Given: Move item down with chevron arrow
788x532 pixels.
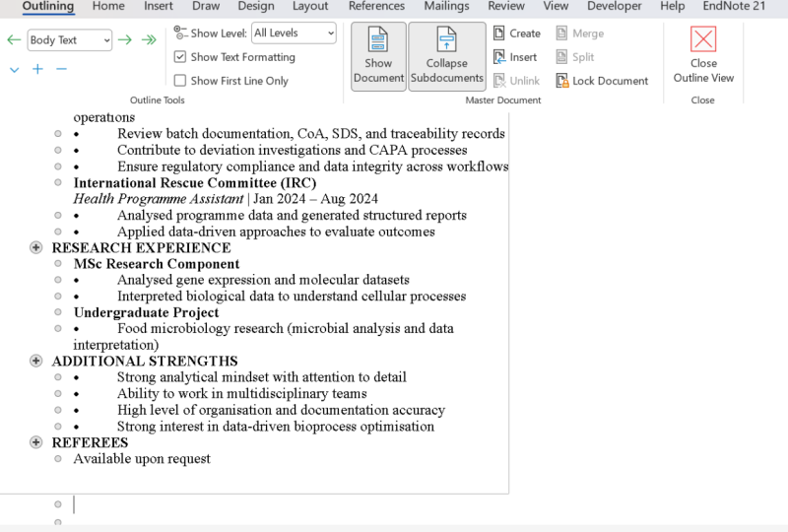Looking at the screenshot, I should click(14, 69).
